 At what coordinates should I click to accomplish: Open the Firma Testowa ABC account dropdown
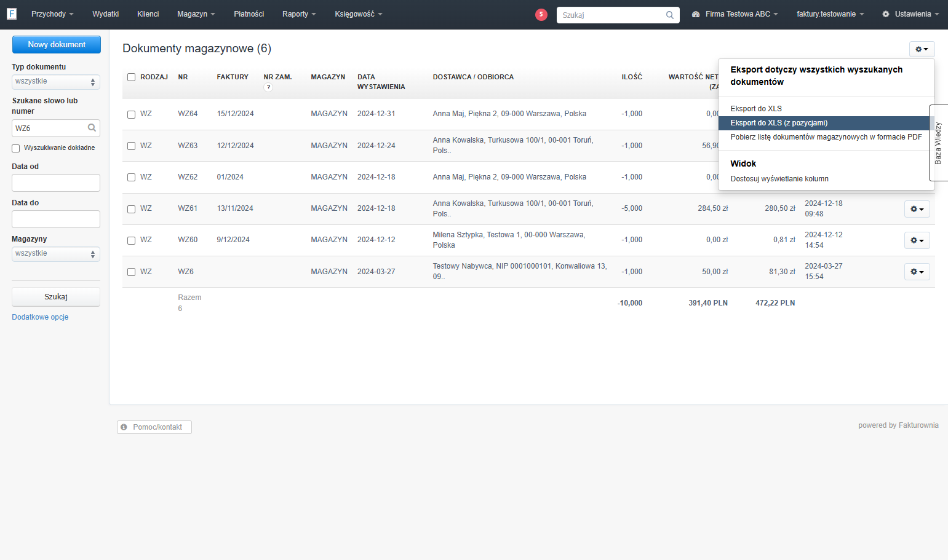pyautogui.click(x=735, y=14)
